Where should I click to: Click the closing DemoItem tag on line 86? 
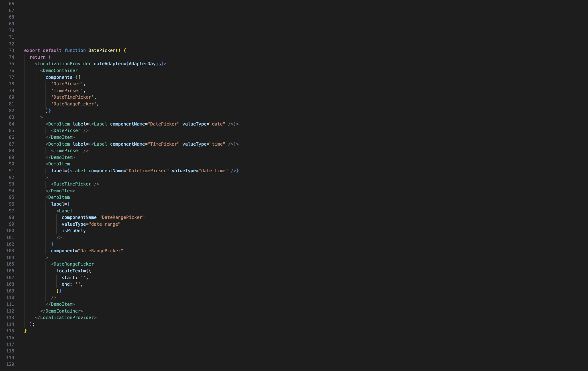60,137
